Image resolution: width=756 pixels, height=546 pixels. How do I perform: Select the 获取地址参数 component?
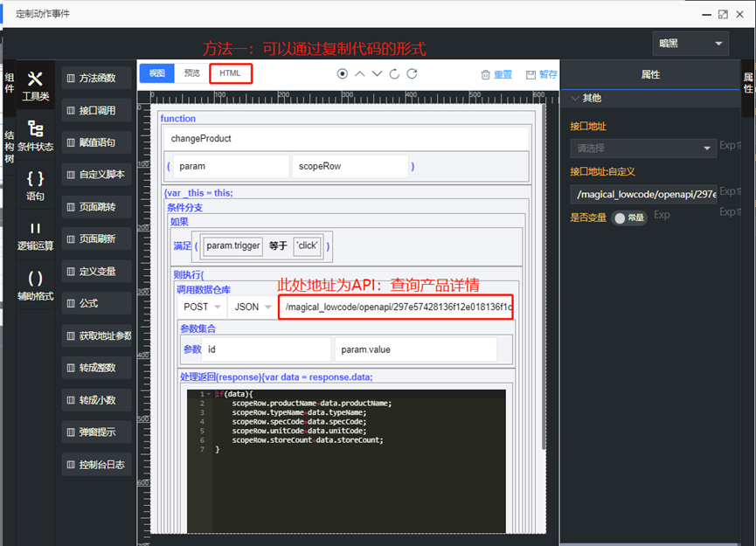click(x=97, y=335)
